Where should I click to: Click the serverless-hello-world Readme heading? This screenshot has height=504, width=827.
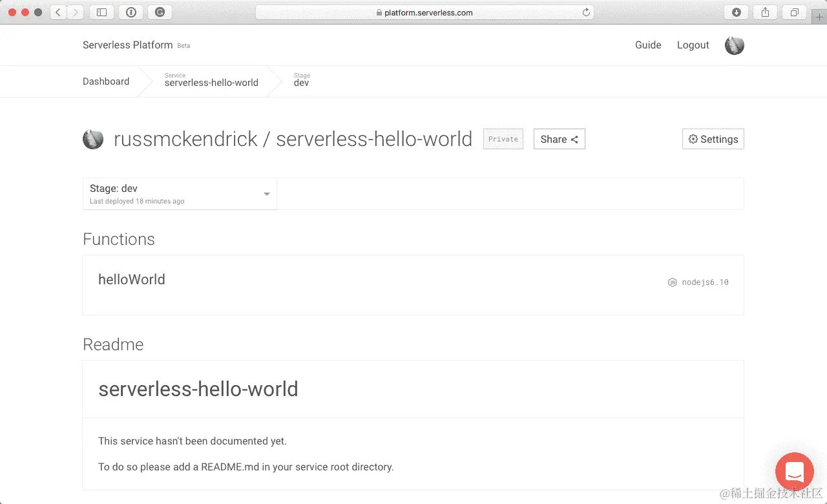(x=198, y=389)
